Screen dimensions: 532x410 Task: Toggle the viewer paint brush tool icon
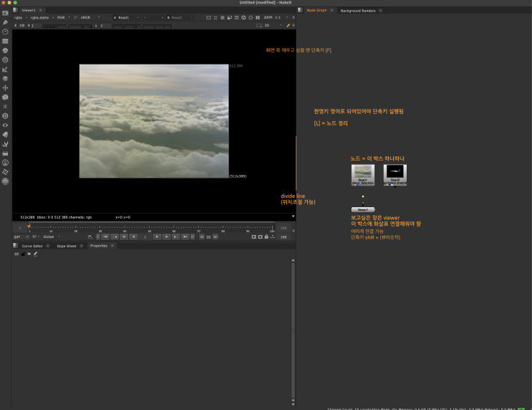(288, 25)
